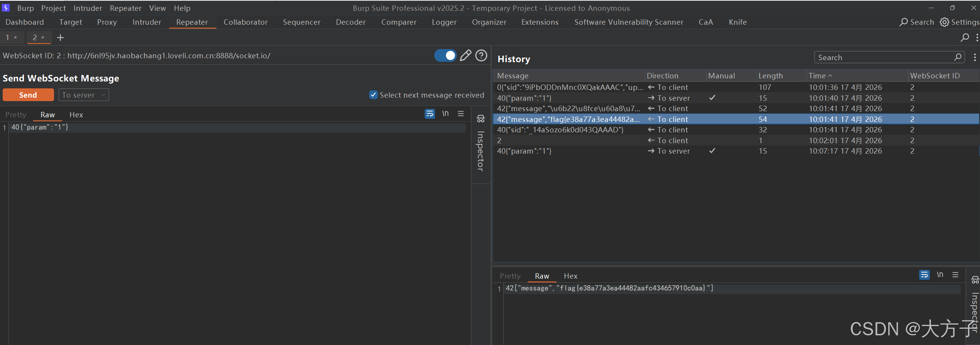Open the History panel kebab menu

coord(975,57)
